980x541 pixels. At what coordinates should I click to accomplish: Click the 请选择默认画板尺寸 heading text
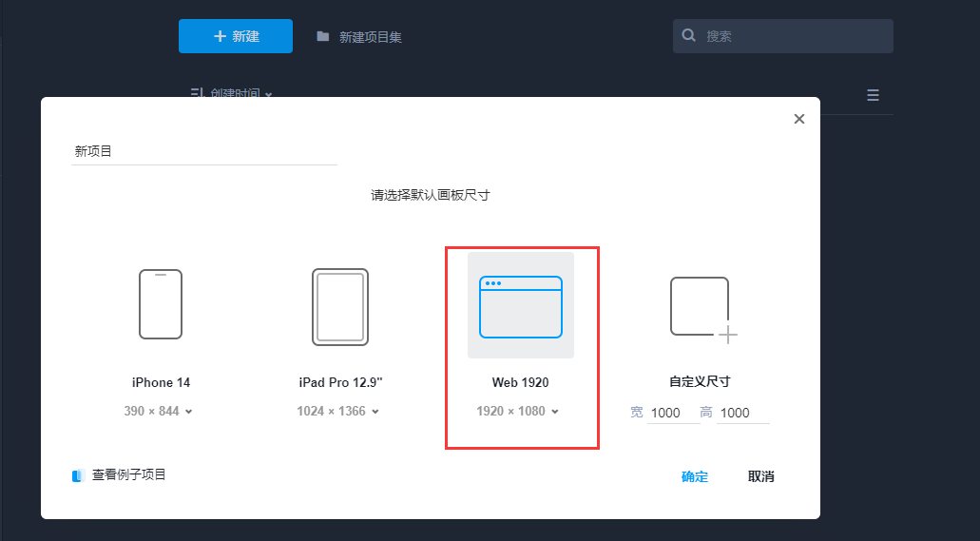(x=431, y=195)
